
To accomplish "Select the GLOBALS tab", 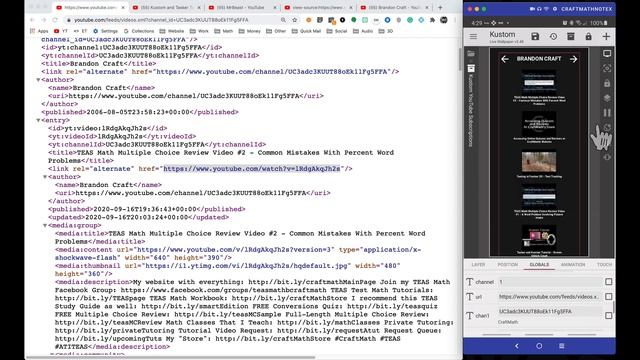I will point(539,264).
